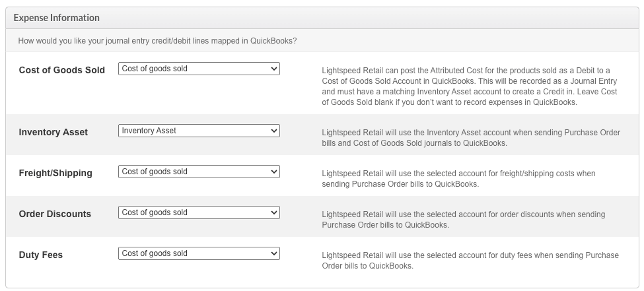Click the freight/shipping costs help text
Image resolution: width=644 pixels, height=291 pixels.
coord(458,178)
